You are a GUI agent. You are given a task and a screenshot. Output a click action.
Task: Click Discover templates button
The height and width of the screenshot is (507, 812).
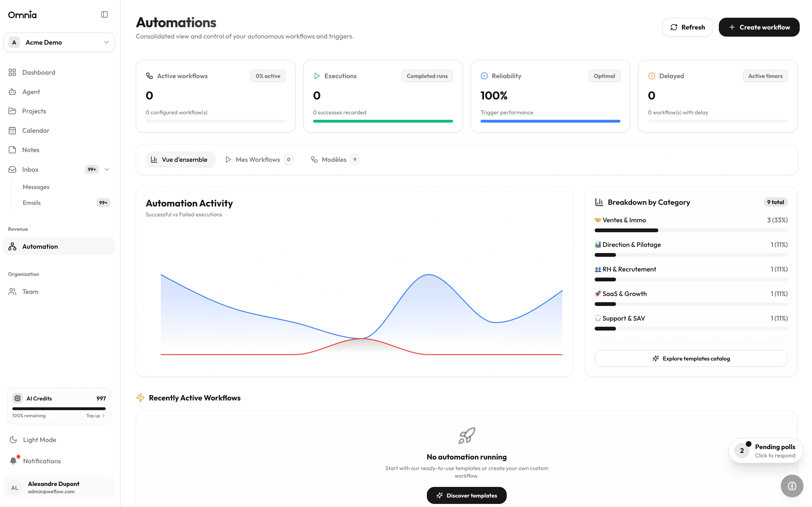(x=466, y=495)
